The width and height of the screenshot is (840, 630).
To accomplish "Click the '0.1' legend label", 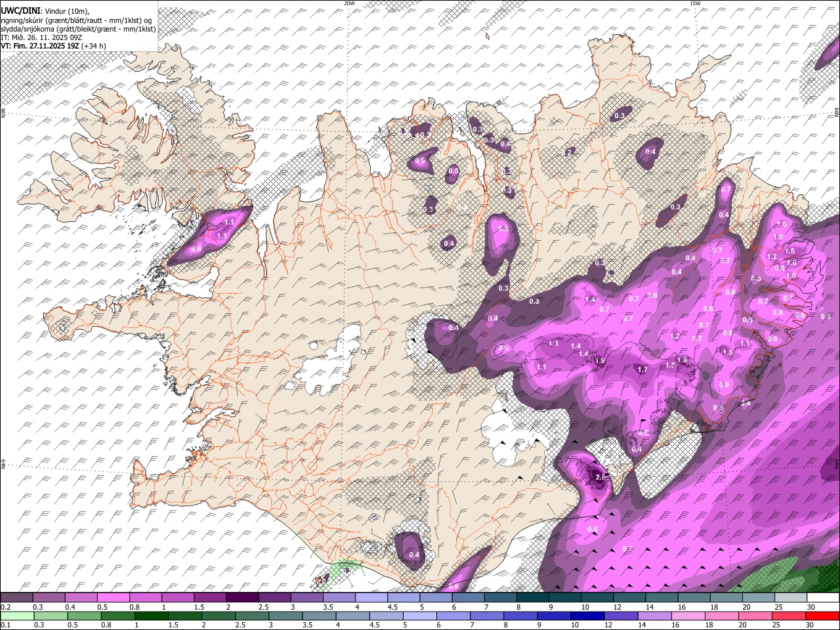I will tap(5, 625).
